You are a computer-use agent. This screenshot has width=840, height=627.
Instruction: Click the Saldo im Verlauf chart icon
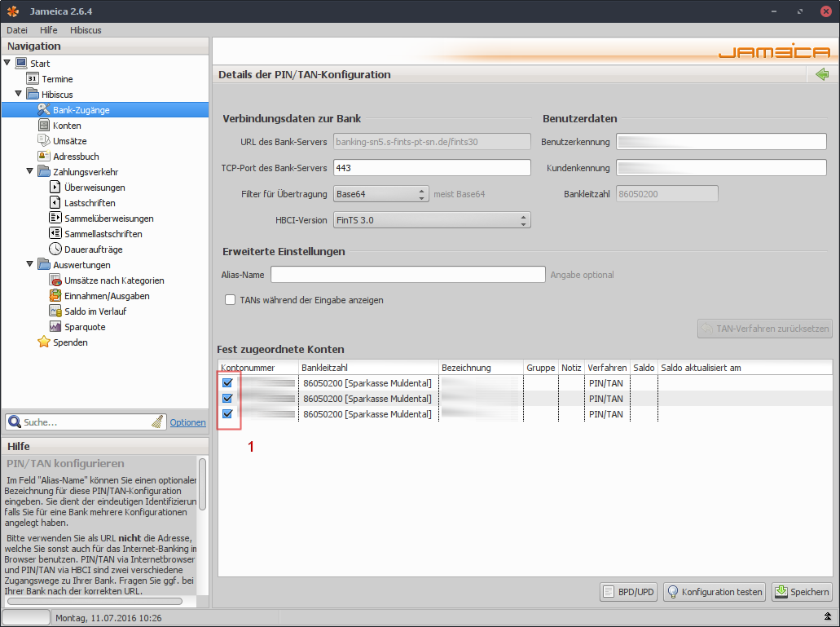click(55, 312)
